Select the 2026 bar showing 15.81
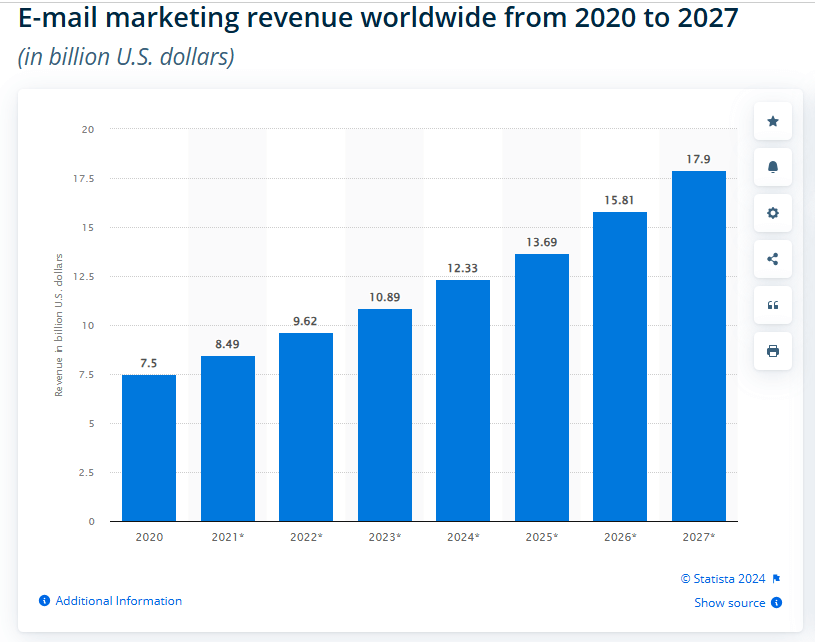 620,367
